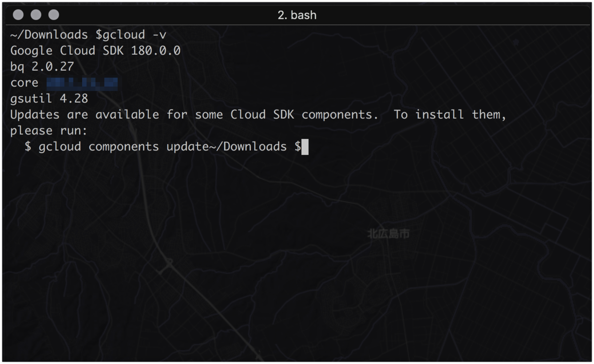Click the terminal cursor block
Viewport: 594px width, 364px height.
pyautogui.click(x=305, y=147)
